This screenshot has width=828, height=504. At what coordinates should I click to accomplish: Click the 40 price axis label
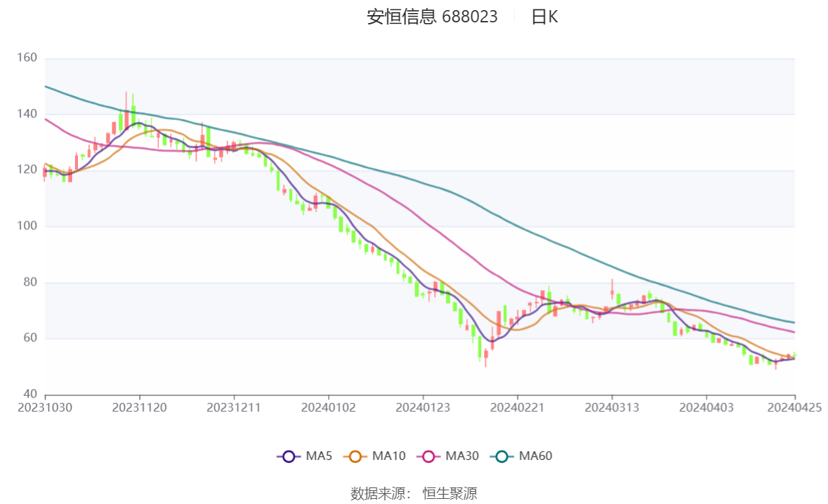[x=30, y=394]
